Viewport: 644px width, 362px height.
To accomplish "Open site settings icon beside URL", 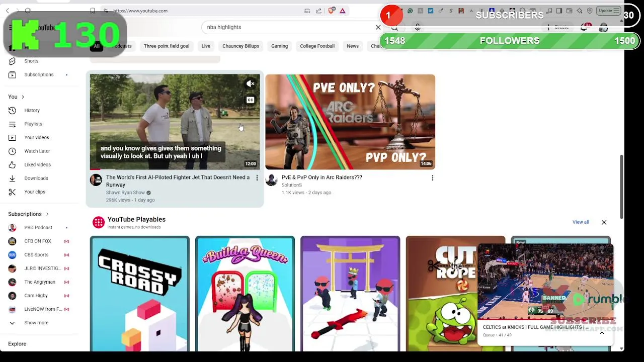I will pos(105,11).
